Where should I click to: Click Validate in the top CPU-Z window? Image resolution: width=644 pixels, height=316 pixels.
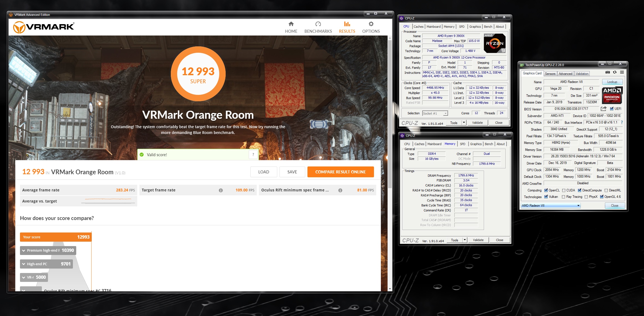(477, 123)
